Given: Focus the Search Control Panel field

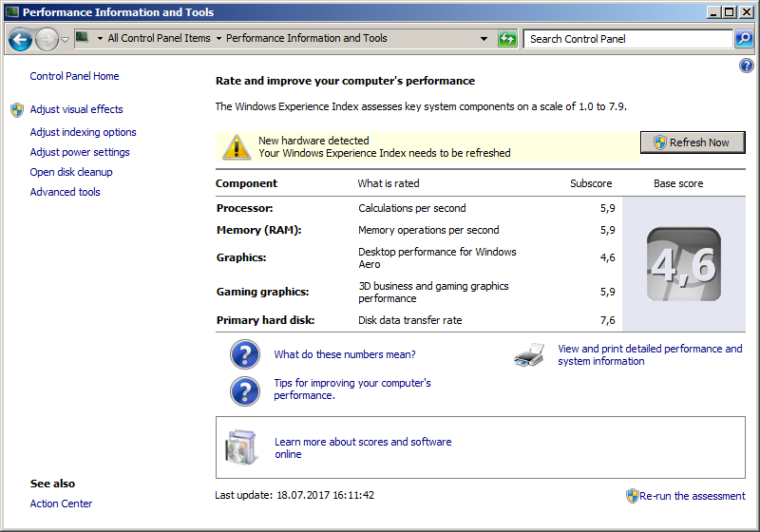Looking at the screenshot, I should pos(628,39).
